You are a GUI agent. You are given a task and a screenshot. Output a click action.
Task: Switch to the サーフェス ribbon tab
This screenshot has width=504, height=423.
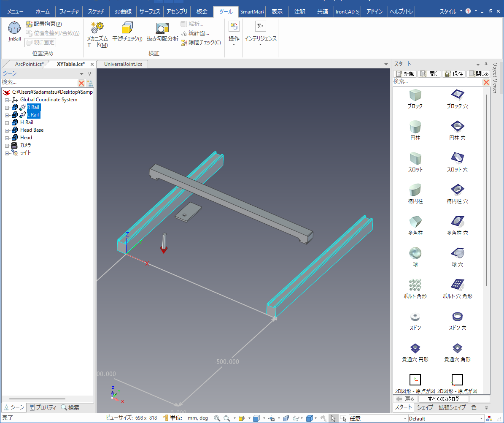tap(150, 12)
